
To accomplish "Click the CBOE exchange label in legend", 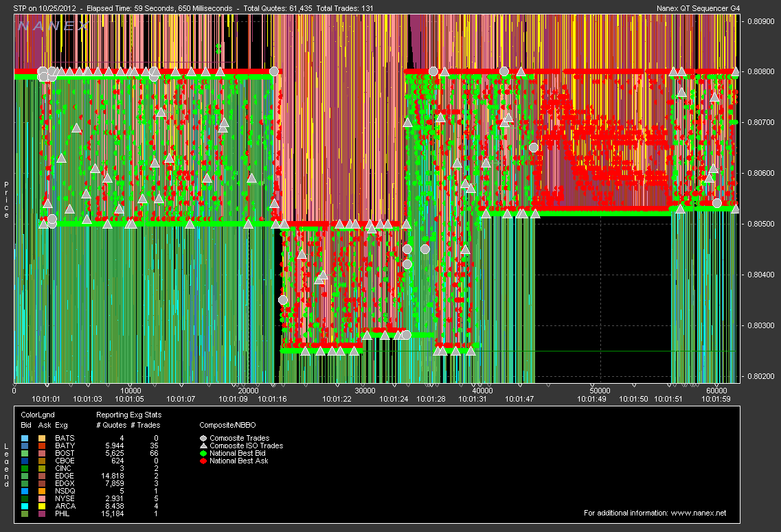I will click(x=65, y=461).
